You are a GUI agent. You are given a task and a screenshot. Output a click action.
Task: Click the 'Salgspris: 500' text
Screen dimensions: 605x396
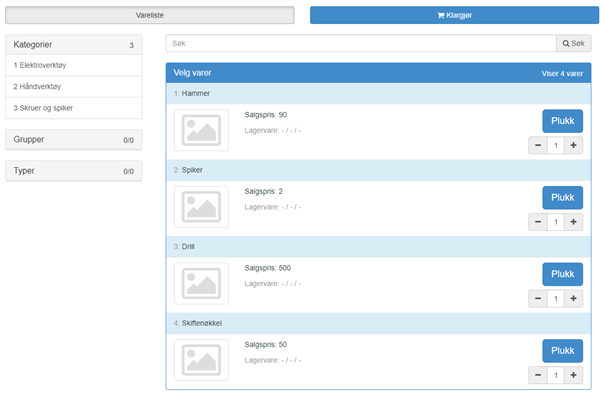[267, 268]
